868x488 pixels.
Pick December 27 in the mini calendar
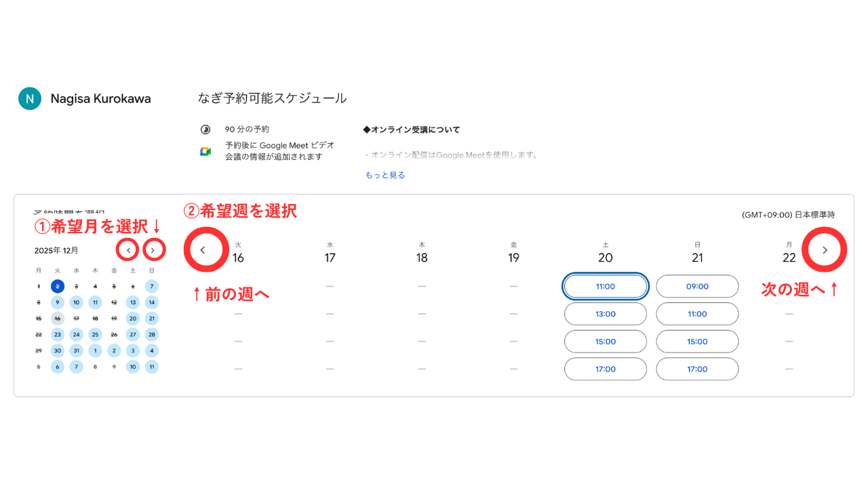click(133, 335)
